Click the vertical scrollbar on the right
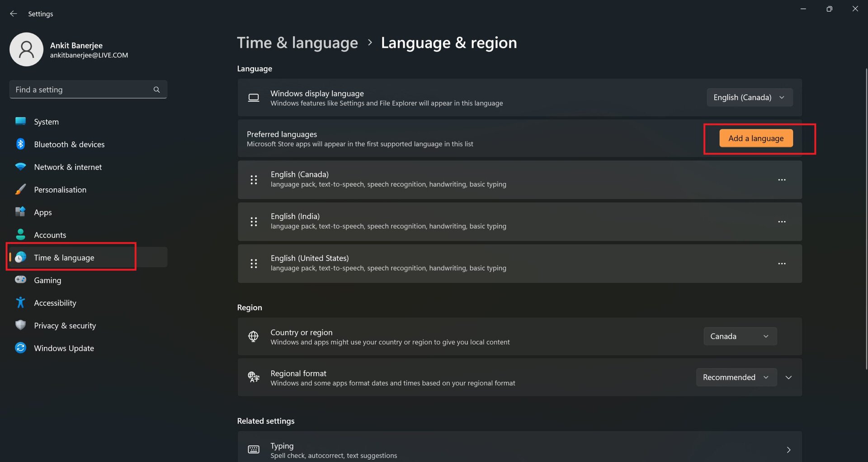 pyautogui.click(x=866, y=219)
